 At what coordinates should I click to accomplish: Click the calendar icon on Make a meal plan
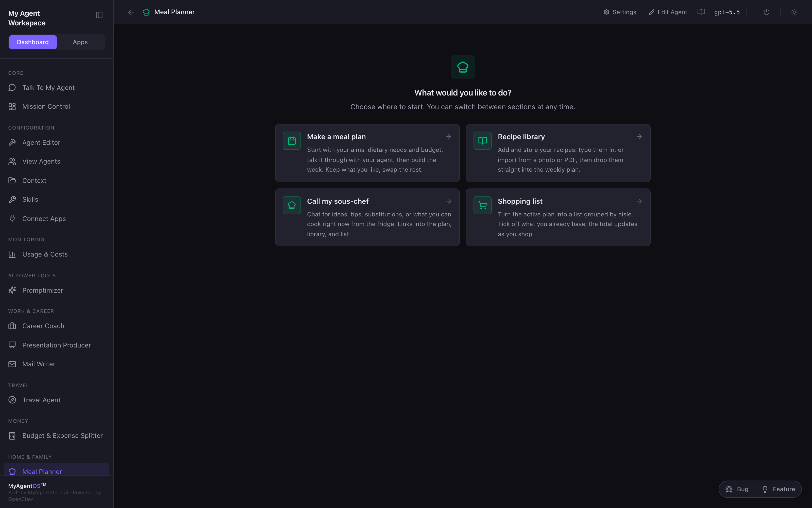click(x=292, y=141)
